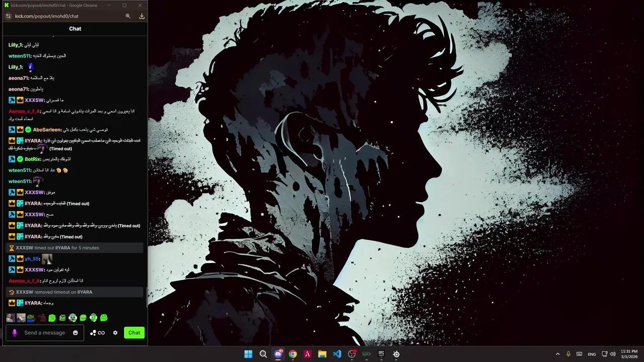Screen dimensions: 644x362
Task: Pick the green face emote after purple-eyed one
Action: pos(83,318)
